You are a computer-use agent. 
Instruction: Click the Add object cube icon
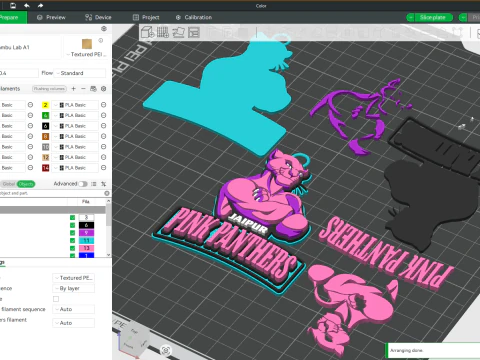[x=148, y=32]
